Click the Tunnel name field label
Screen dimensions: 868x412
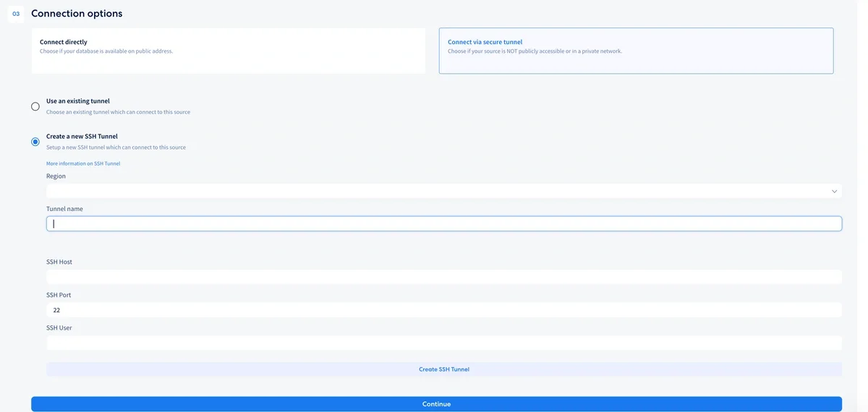point(64,209)
